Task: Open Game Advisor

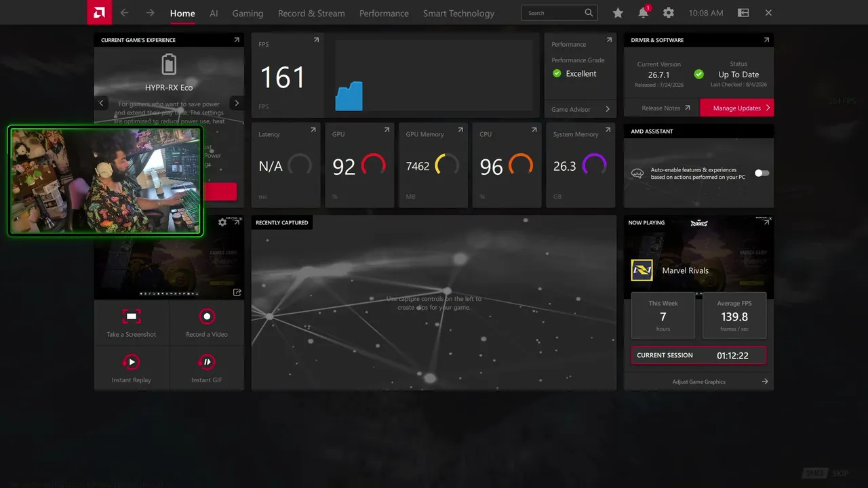Action: tap(580, 109)
